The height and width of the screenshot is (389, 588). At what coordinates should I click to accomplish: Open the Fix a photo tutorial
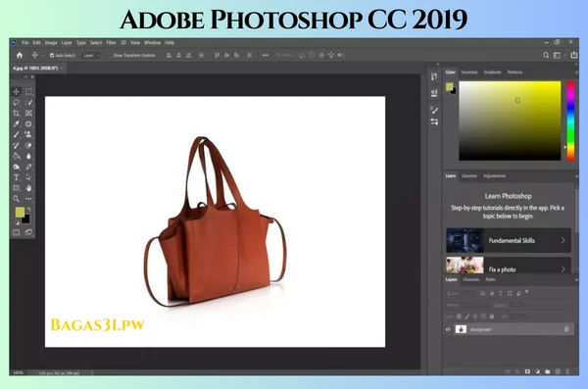[509, 265]
